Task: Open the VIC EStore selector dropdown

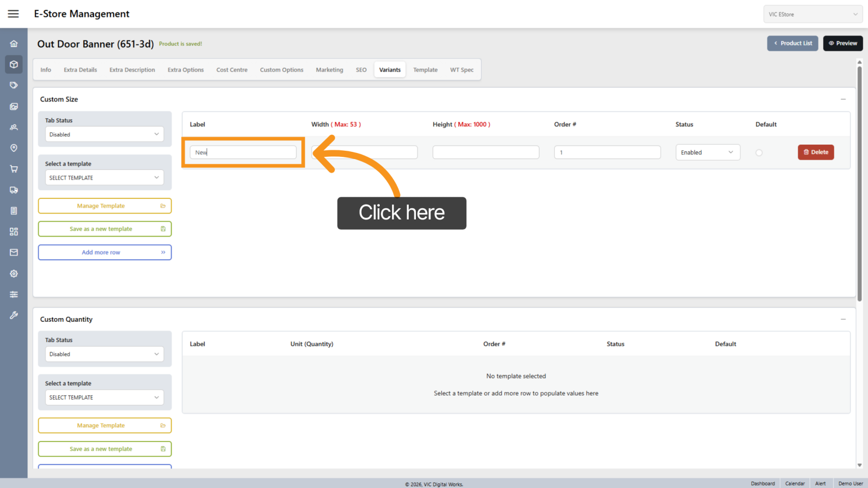Action: point(812,14)
